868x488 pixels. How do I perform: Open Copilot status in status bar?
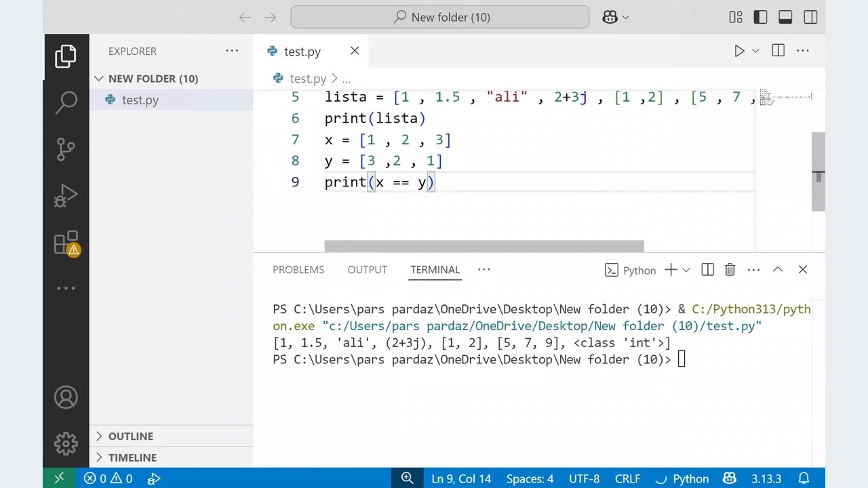coord(730,479)
